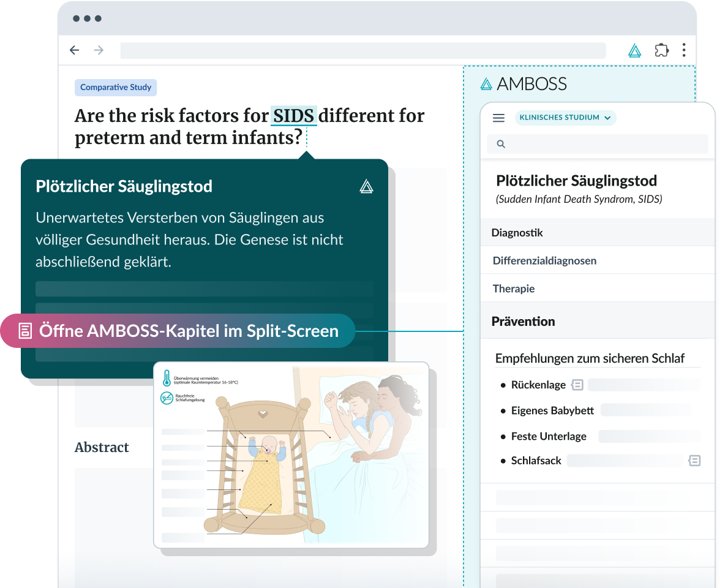Open the hamburger menu in AMBOSS panel
The image size is (725, 588).
pyautogui.click(x=498, y=118)
